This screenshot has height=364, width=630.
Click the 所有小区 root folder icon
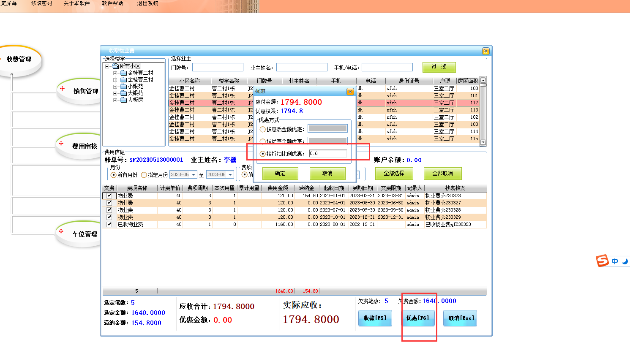click(115, 66)
